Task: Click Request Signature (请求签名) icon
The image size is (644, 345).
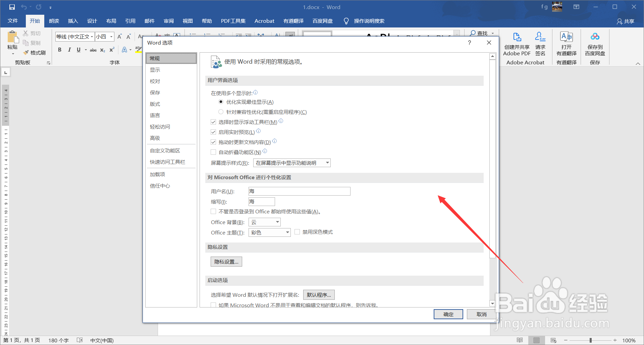Action: tap(540, 37)
